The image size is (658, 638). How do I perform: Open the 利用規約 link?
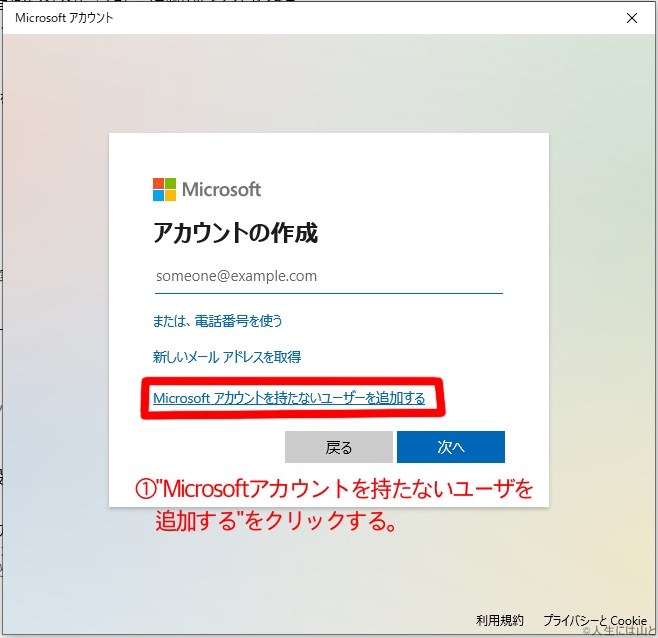500,620
